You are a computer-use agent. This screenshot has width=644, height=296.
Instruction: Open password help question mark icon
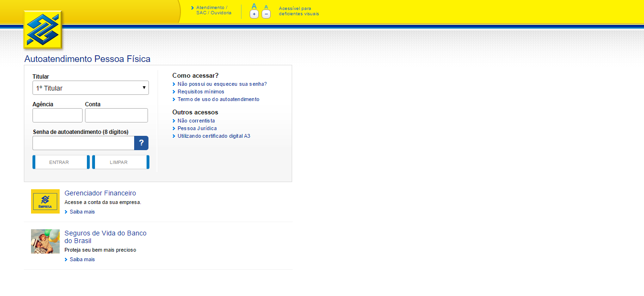click(x=141, y=143)
